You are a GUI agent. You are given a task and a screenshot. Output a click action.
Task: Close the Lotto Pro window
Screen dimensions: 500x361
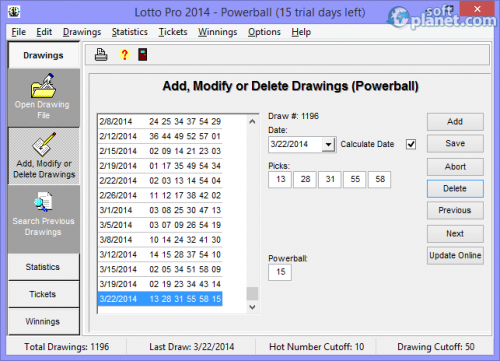click(x=477, y=9)
